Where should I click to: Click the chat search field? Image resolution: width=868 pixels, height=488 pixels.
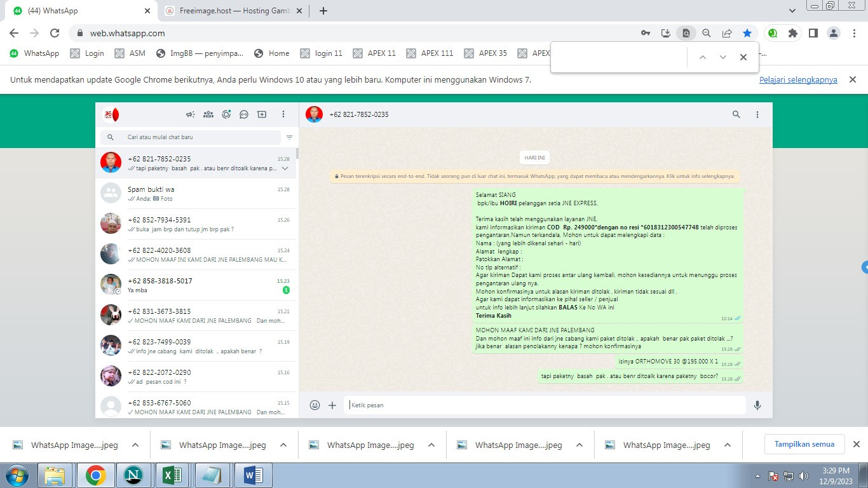[191, 137]
